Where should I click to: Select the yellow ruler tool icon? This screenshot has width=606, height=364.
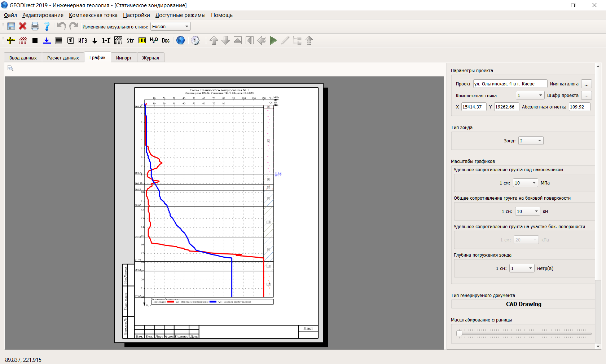(x=11, y=40)
